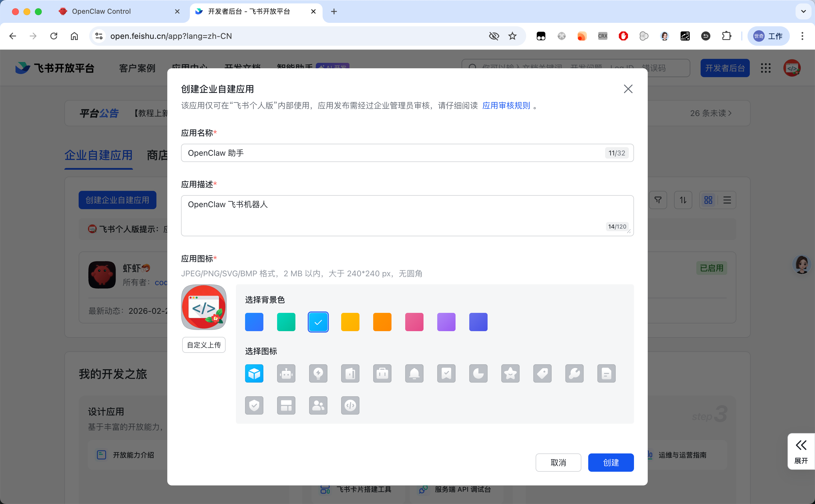
Task: Switch to grid view for app list
Action: click(709, 200)
